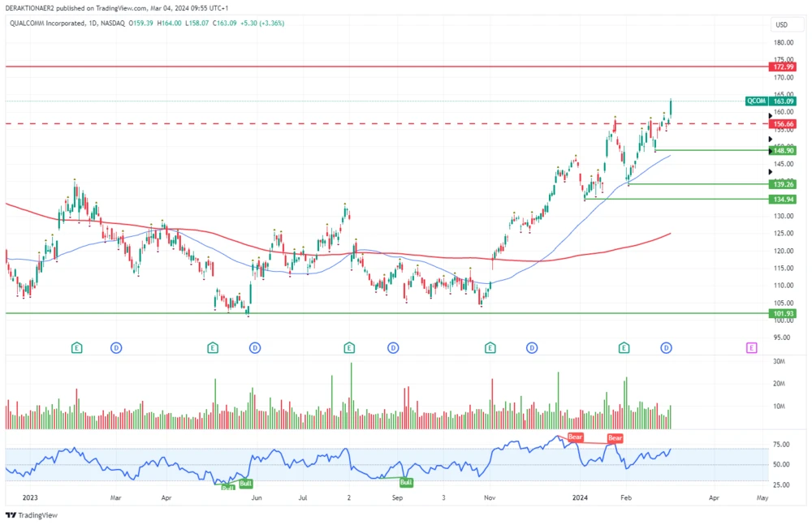Image resolution: width=812 pixels, height=525 pixels.
Task: Click the blue D dividend icon near June
Action: 255,347
